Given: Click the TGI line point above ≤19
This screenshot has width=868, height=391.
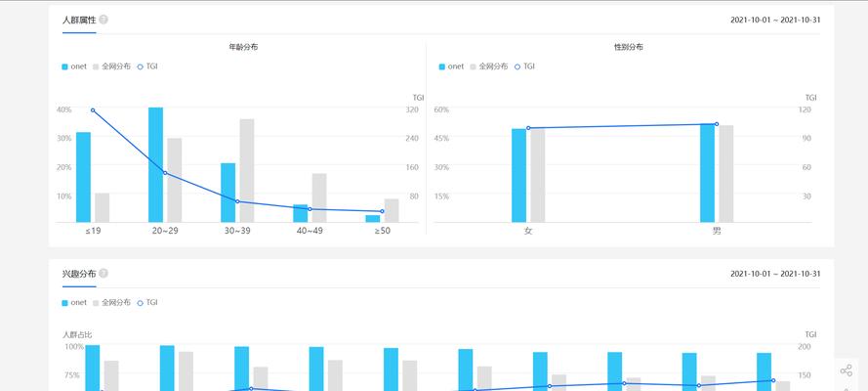Looking at the screenshot, I should pyautogui.click(x=93, y=110).
